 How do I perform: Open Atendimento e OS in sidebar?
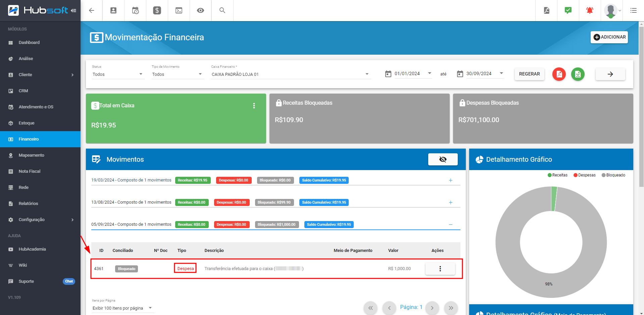40,107
